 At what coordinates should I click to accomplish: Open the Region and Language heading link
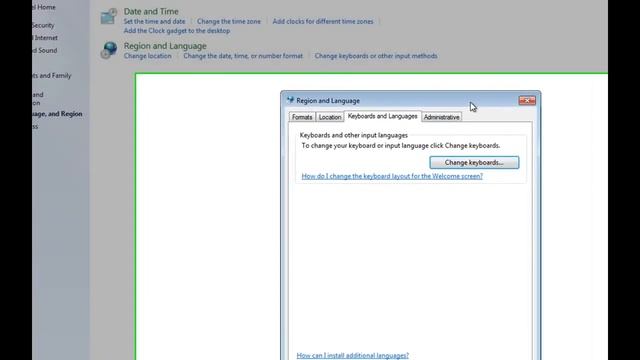[x=165, y=46]
